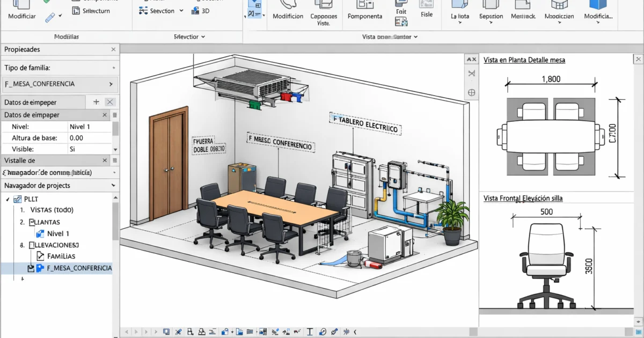This screenshot has width=644, height=338.
Task: Click the Vista en Planta Detalle mesa link
Action: pyautogui.click(x=524, y=60)
